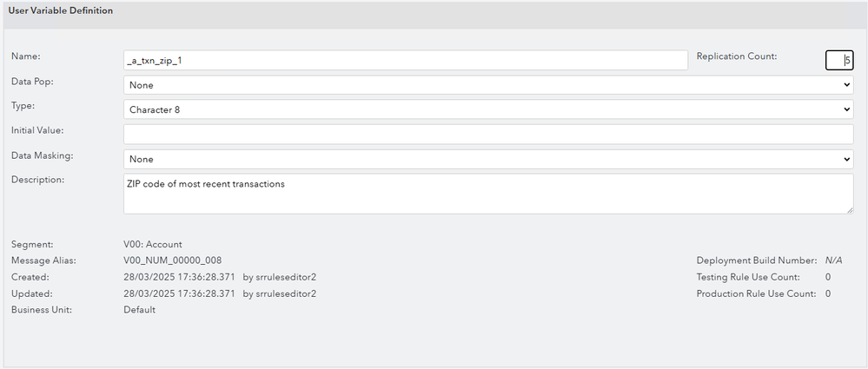Click the empty Initial Value field
Screen dimensions: 868x369
tap(488, 134)
